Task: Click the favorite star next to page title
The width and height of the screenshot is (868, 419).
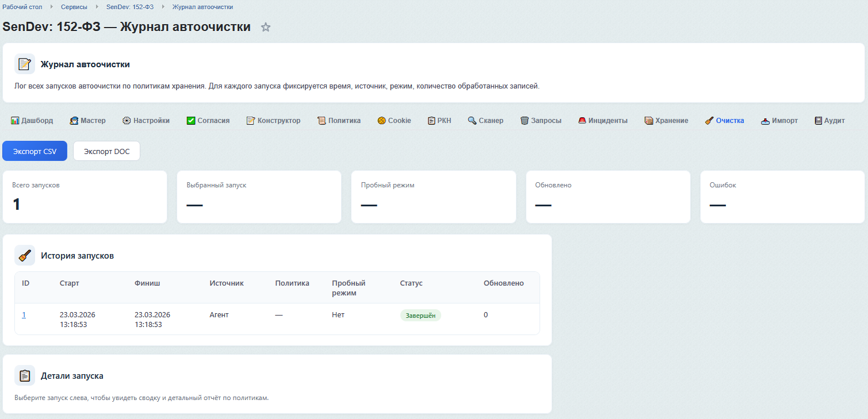Action: coord(266,27)
